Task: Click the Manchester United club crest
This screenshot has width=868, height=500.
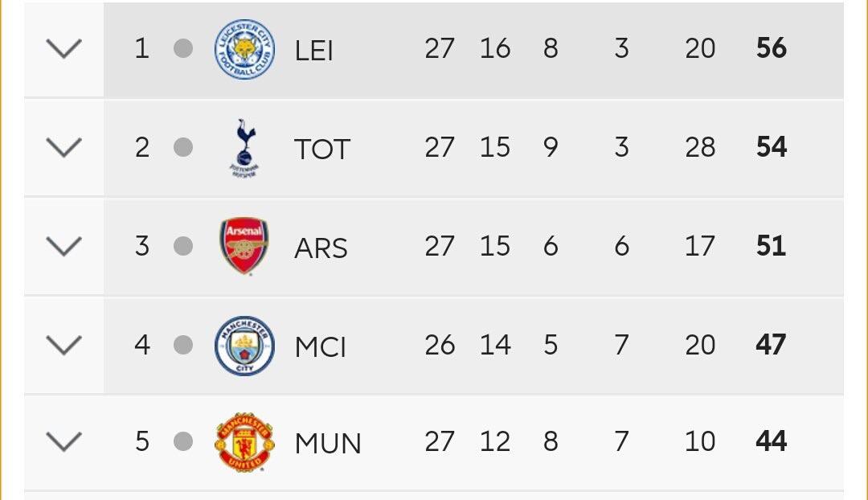Action: click(x=244, y=442)
